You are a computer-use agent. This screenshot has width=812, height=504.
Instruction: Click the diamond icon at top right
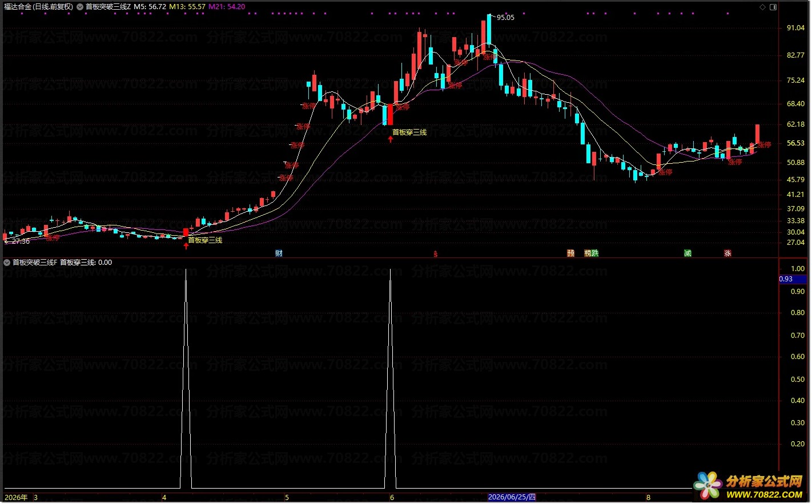[762, 7]
